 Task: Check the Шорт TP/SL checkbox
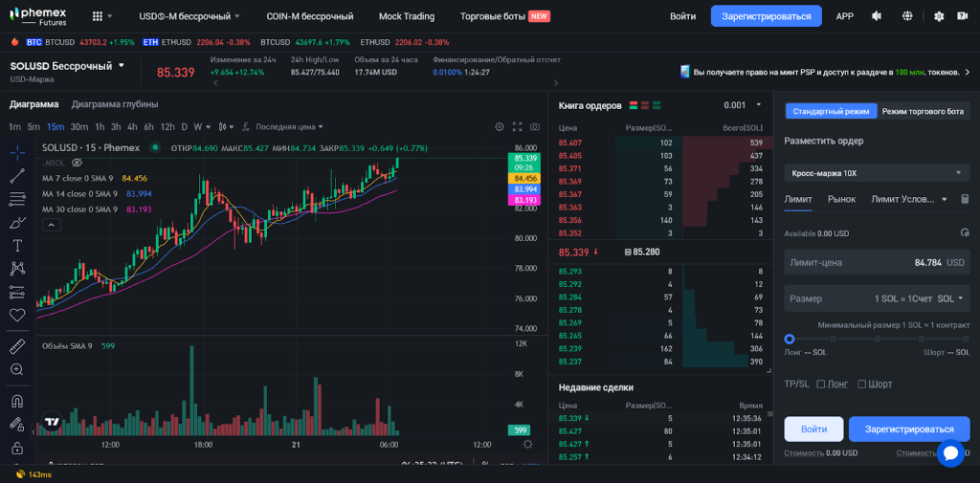(862, 384)
